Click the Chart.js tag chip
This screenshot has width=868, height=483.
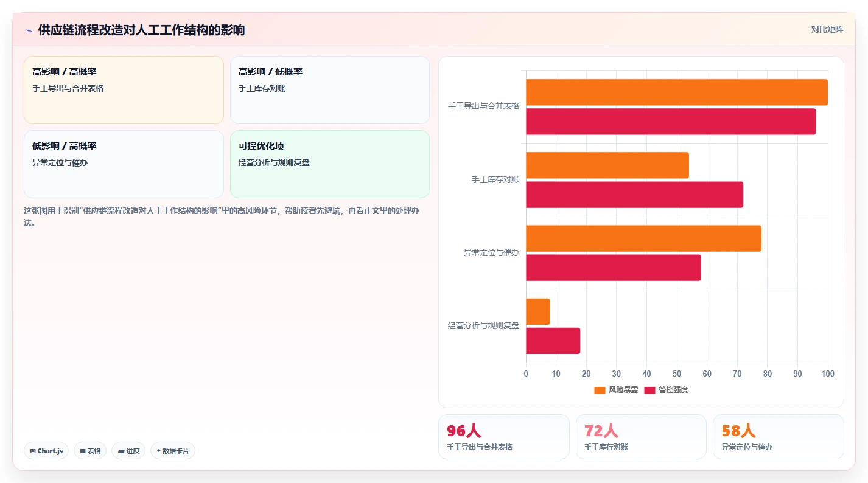46,451
